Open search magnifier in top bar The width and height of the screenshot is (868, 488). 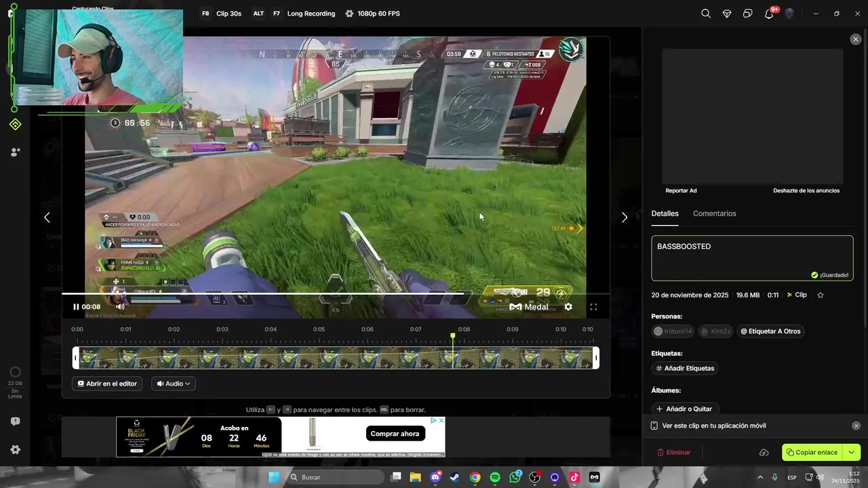tap(706, 14)
